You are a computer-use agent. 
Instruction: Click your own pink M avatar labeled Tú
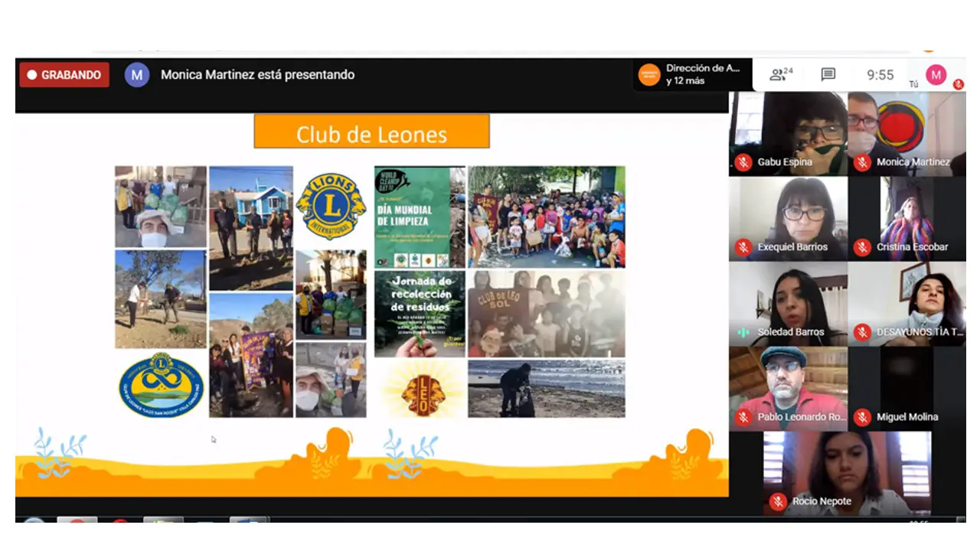(x=936, y=74)
